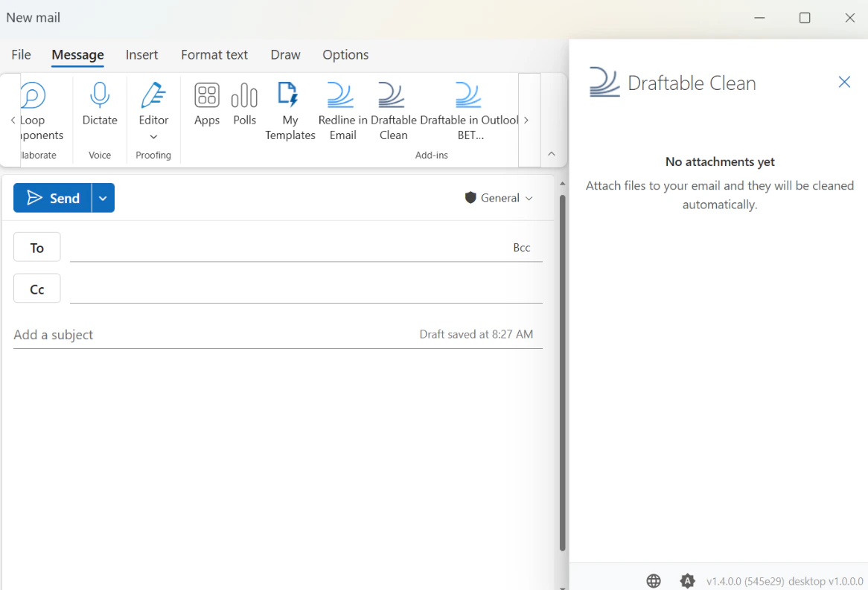
Task: Minimize the New mail window
Action: click(759, 18)
